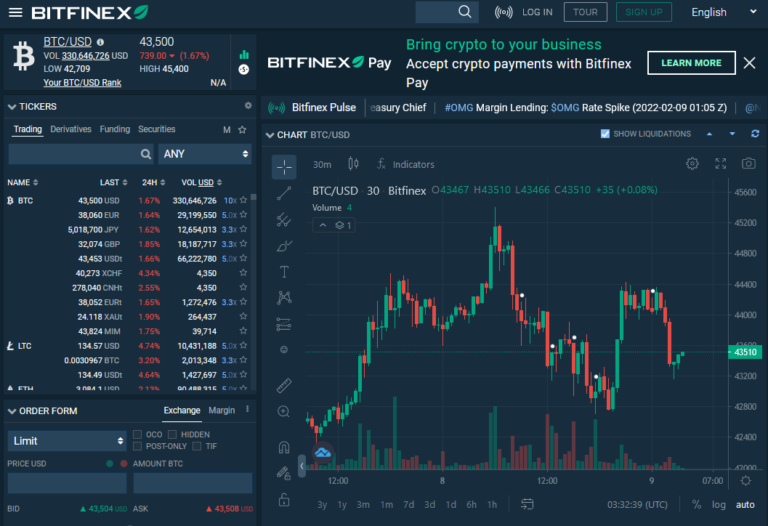
Task: Switch to the Securities tickers tab
Action: coord(156,129)
